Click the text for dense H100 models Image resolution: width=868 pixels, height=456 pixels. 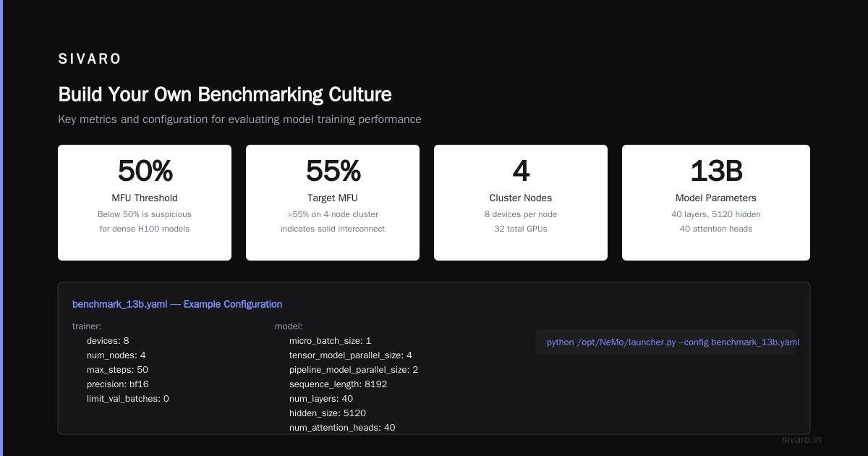click(x=145, y=229)
